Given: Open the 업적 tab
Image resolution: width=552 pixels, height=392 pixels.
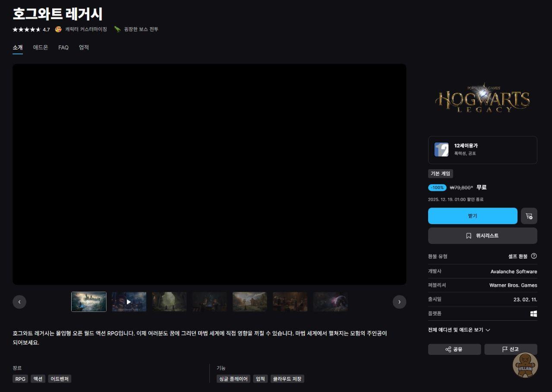Looking at the screenshot, I should click(84, 47).
